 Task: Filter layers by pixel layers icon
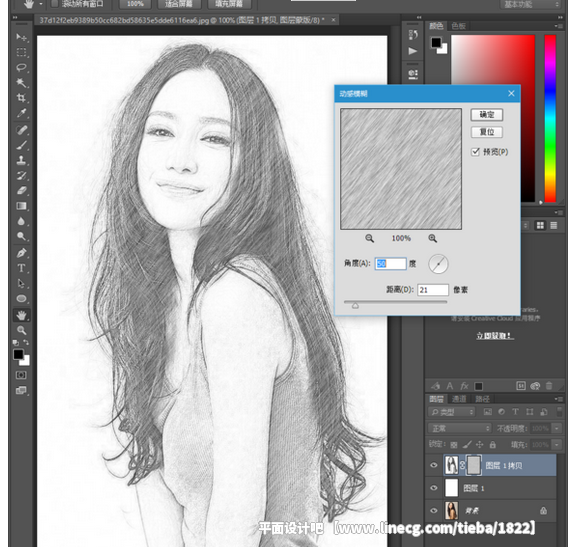pos(487,412)
